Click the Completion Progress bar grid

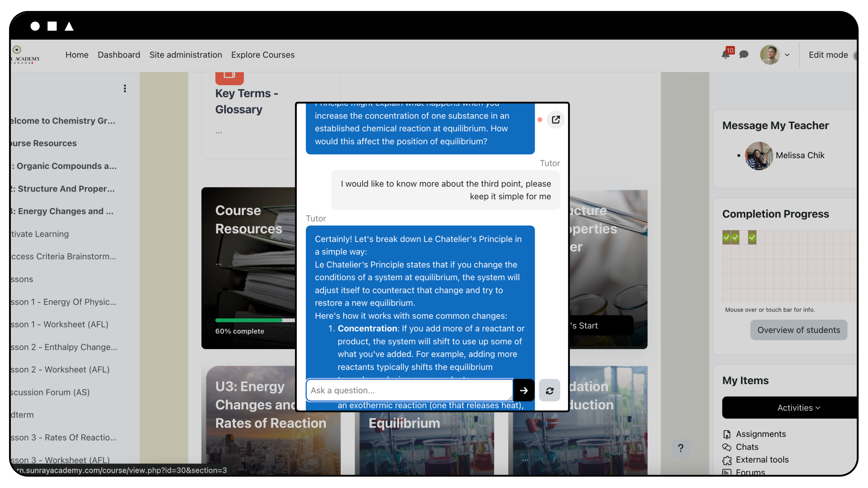(789, 266)
